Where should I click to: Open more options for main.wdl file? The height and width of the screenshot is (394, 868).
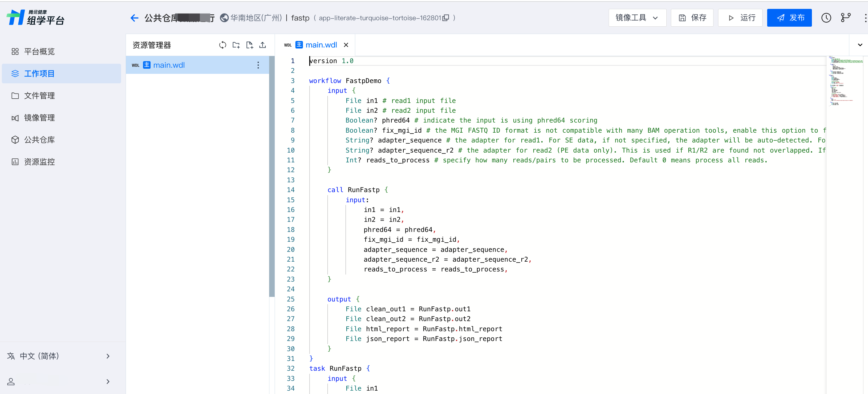tap(258, 65)
